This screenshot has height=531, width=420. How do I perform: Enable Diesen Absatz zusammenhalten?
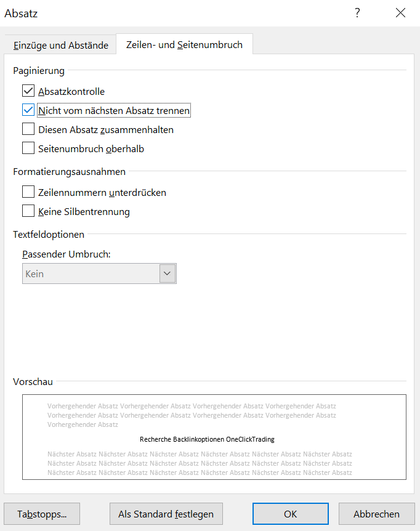pyautogui.click(x=28, y=129)
